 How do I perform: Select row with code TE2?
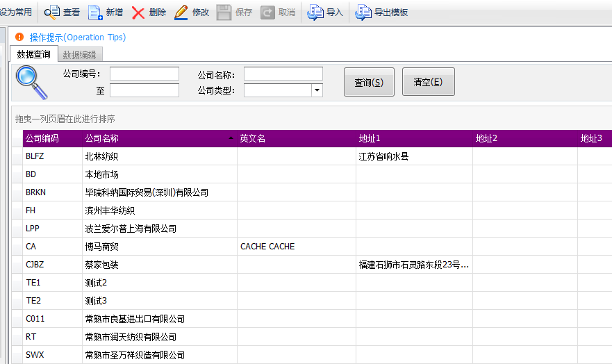52,301
